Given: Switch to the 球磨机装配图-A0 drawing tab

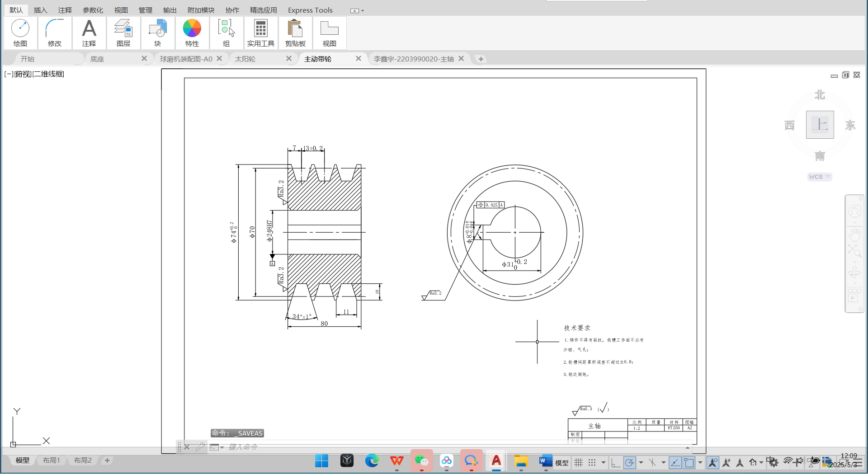Looking at the screenshot, I should point(186,59).
